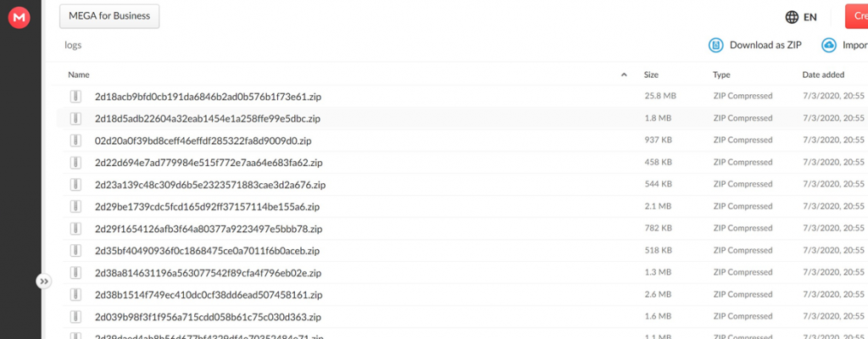Select file 2d18d5adb22604a32eab1454e1a258ffe99e5dbc.zip
The width and height of the screenshot is (868, 339).
[208, 119]
